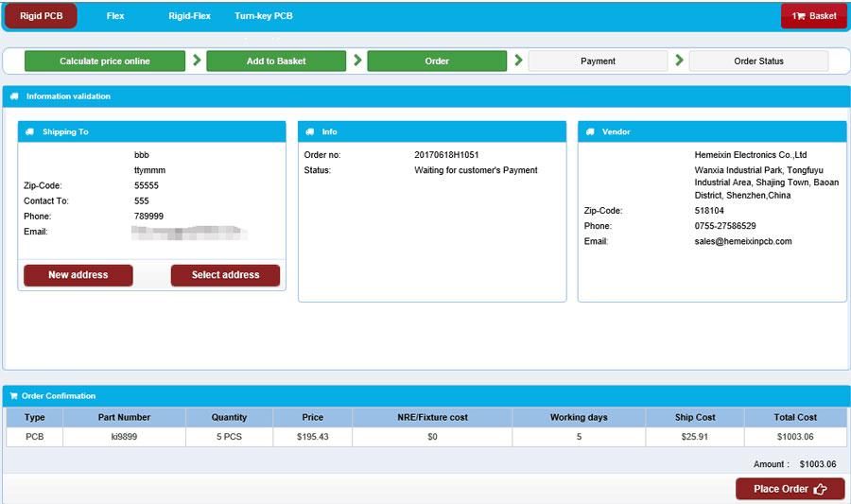Go back to Calculate price online step
This screenshot has width=851, height=504.
click(105, 61)
